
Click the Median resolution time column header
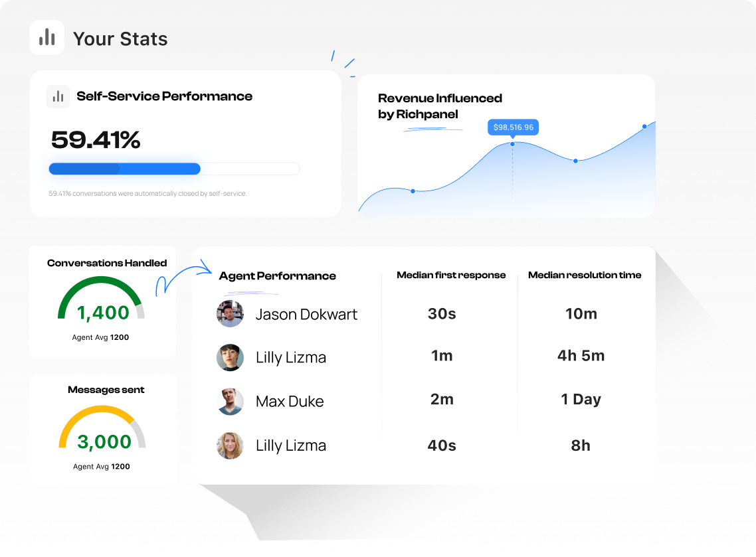coord(585,275)
